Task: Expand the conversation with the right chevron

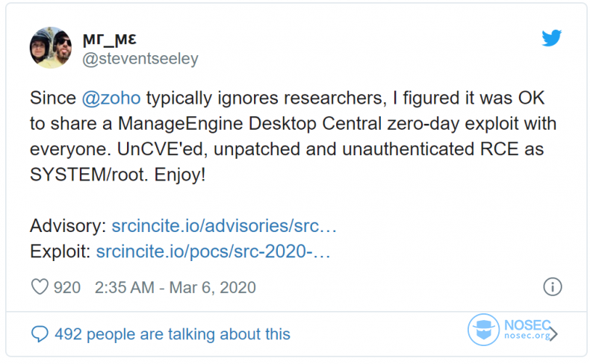Action: 554,333
